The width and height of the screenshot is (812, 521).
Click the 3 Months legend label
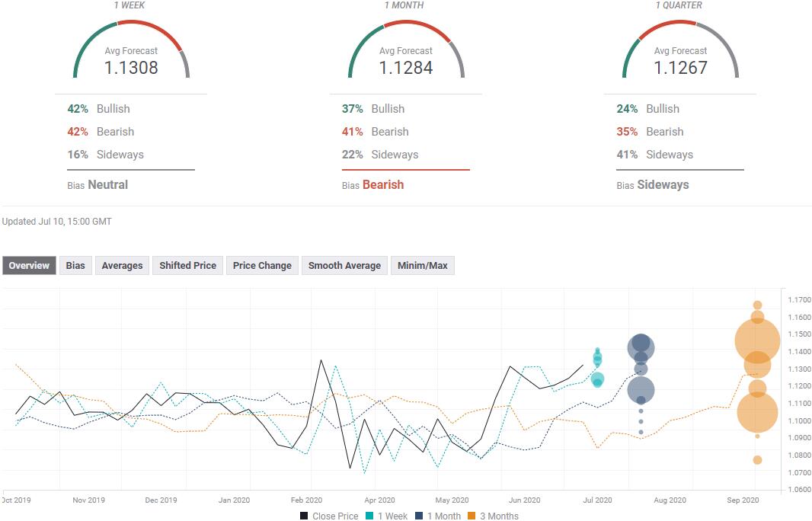[499, 516]
